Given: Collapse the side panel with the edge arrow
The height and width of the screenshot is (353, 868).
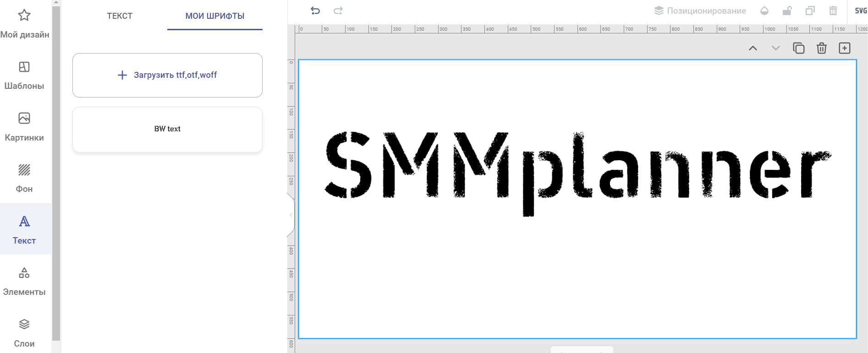Looking at the screenshot, I should pos(291,215).
